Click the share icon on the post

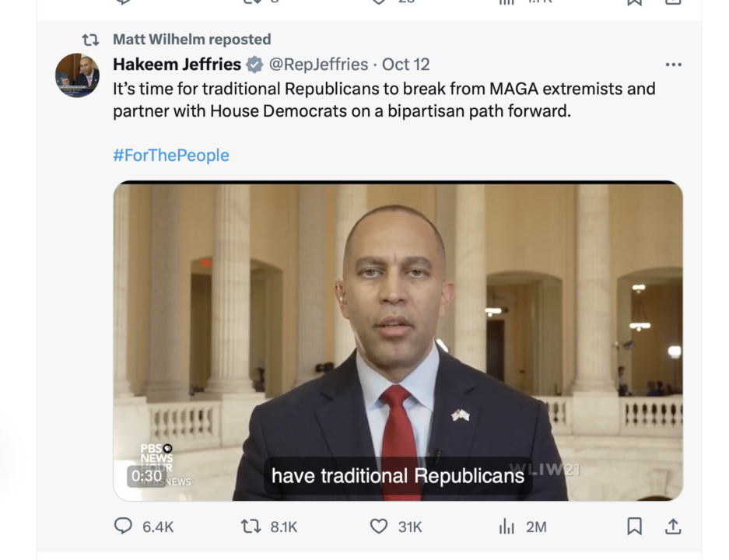click(x=673, y=527)
